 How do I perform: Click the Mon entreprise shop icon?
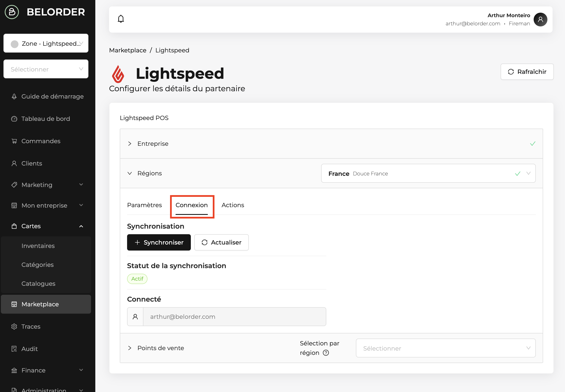click(14, 206)
